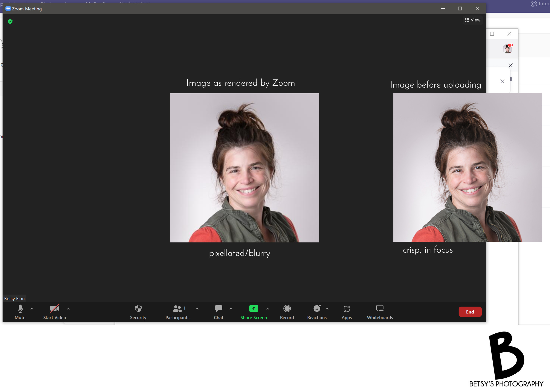Mute the microphone
This screenshot has width=550, height=392.
coord(20,312)
